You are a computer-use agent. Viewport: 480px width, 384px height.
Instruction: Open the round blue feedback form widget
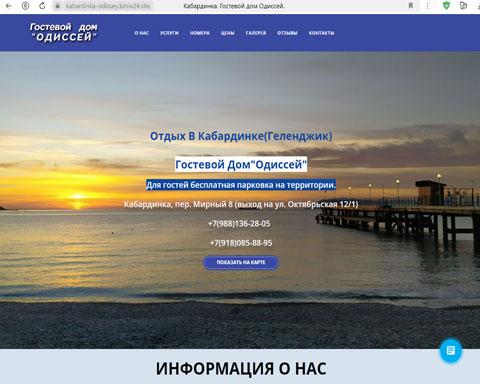pyautogui.click(x=451, y=351)
